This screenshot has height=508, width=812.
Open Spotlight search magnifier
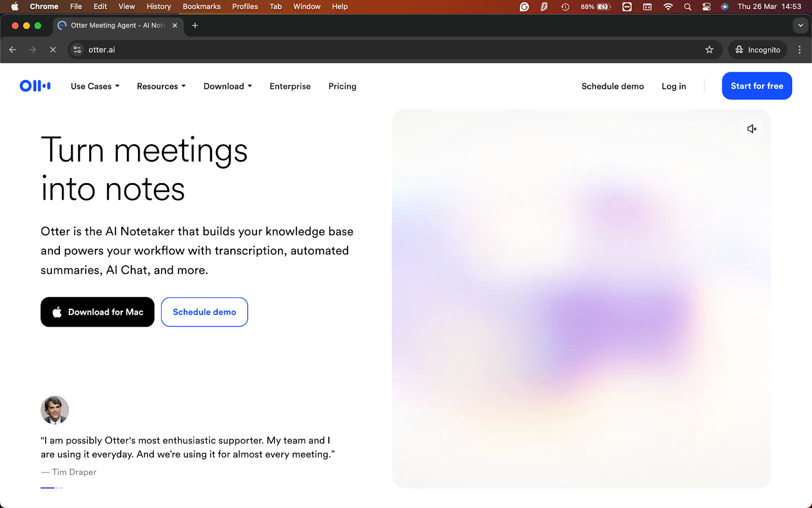[688, 7]
